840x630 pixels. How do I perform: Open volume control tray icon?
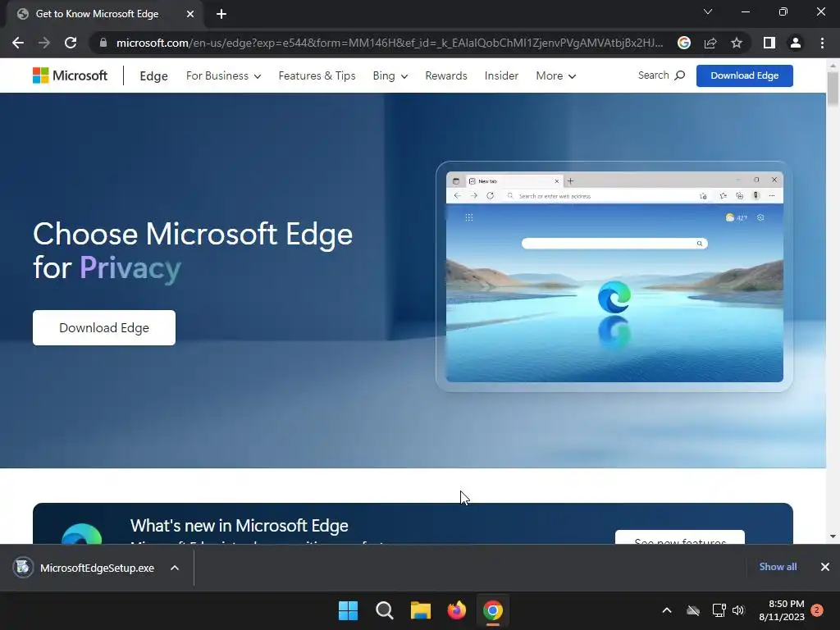click(738, 610)
